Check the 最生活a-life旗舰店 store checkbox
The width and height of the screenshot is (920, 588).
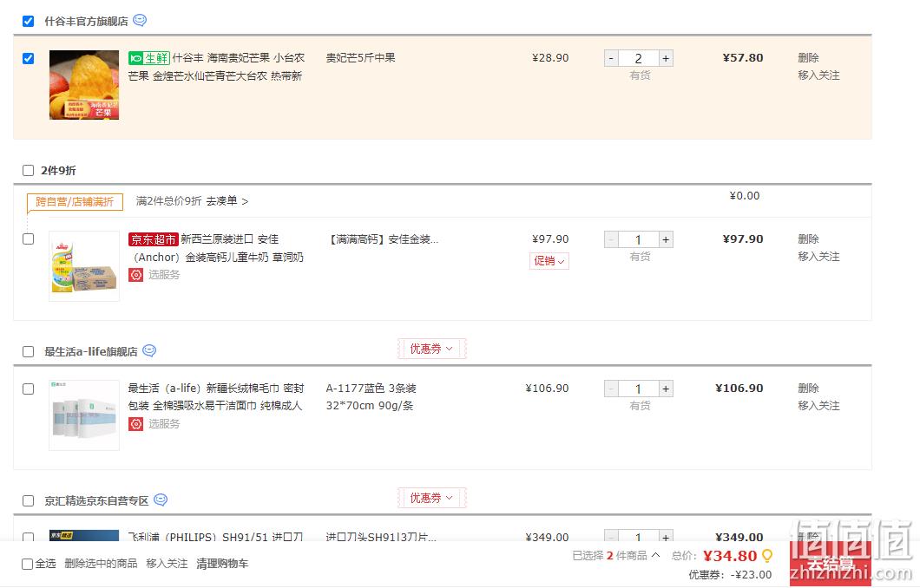pos(28,351)
